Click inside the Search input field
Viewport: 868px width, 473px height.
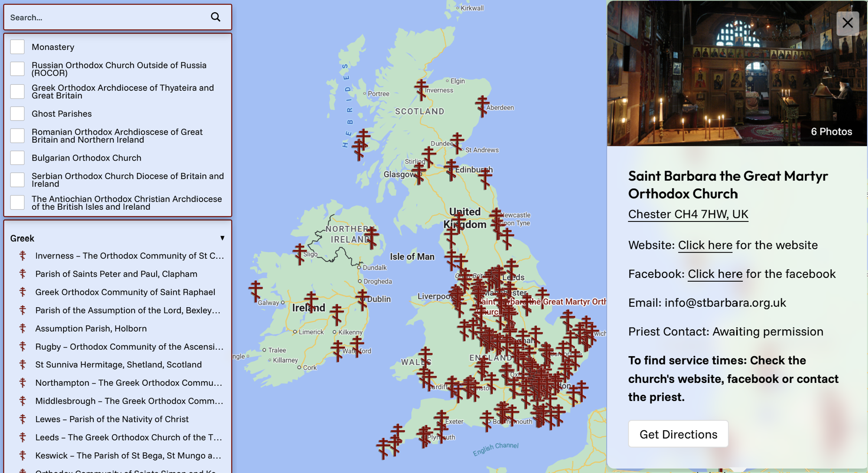(106, 17)
